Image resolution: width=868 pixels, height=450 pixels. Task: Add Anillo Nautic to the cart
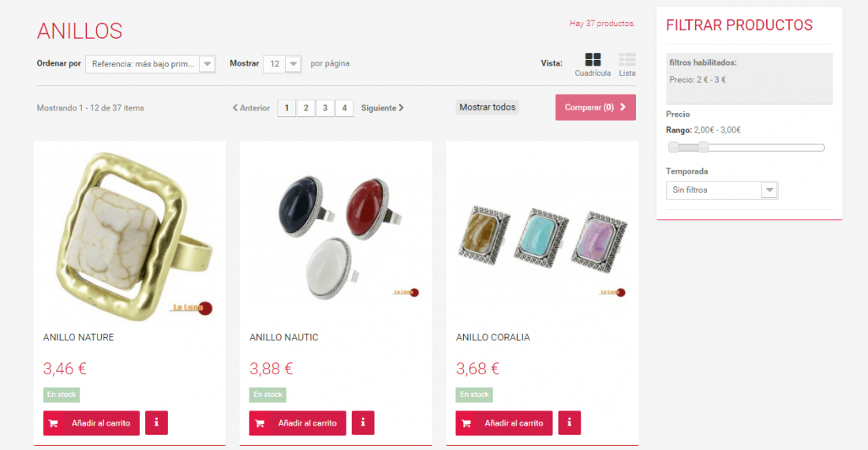(297, 423)
